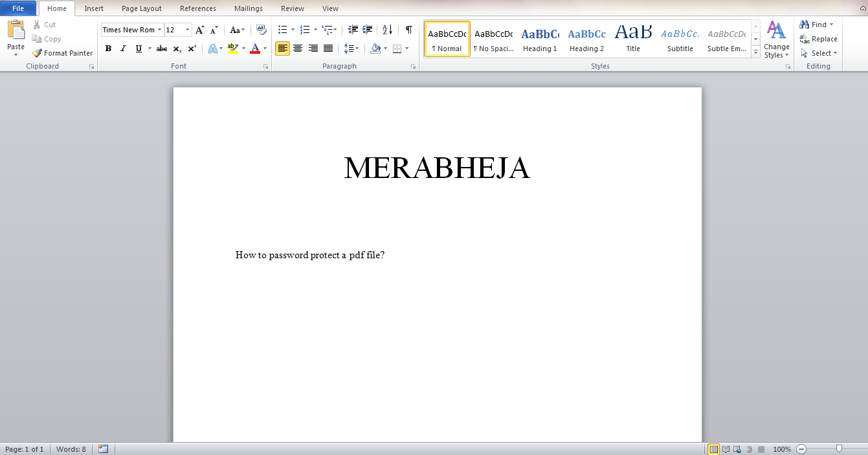Open the Replace tool

tap(819, 39)
